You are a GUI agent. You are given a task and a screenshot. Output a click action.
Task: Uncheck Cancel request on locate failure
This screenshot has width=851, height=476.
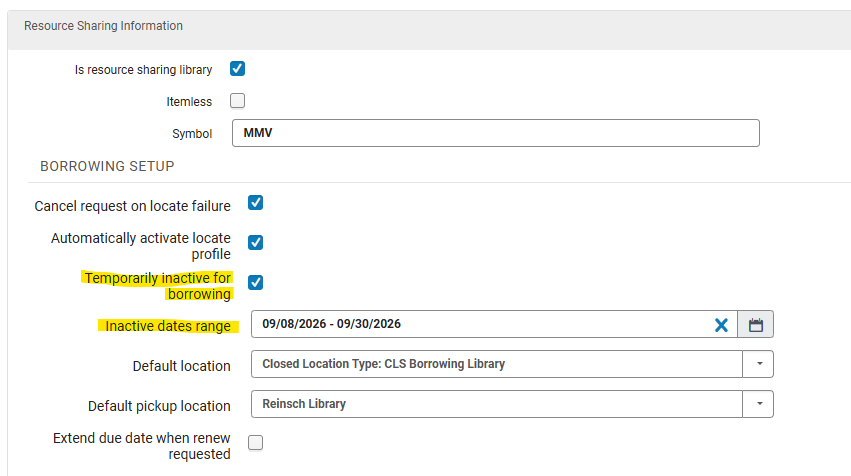coord(255,203)
